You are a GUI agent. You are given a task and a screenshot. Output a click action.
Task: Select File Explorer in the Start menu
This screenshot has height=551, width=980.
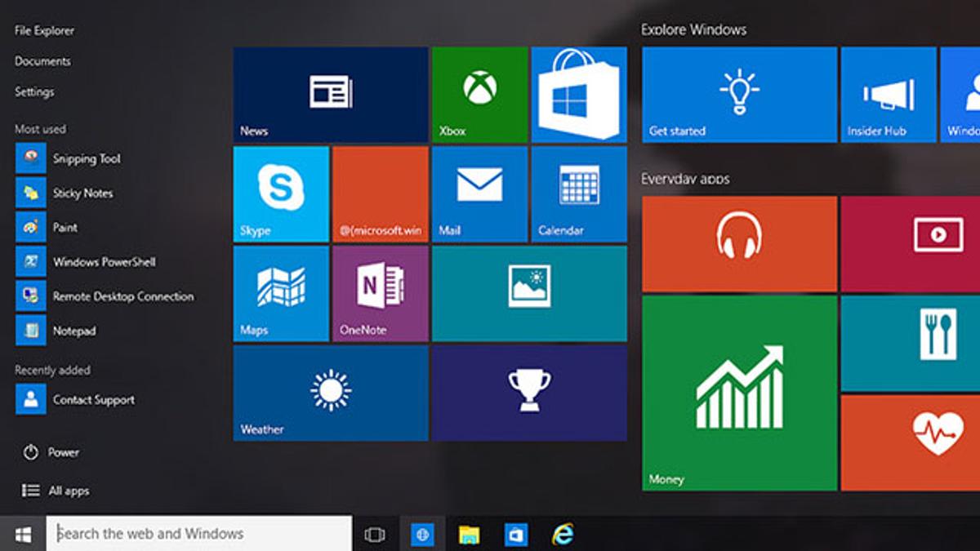coord(44,31)
